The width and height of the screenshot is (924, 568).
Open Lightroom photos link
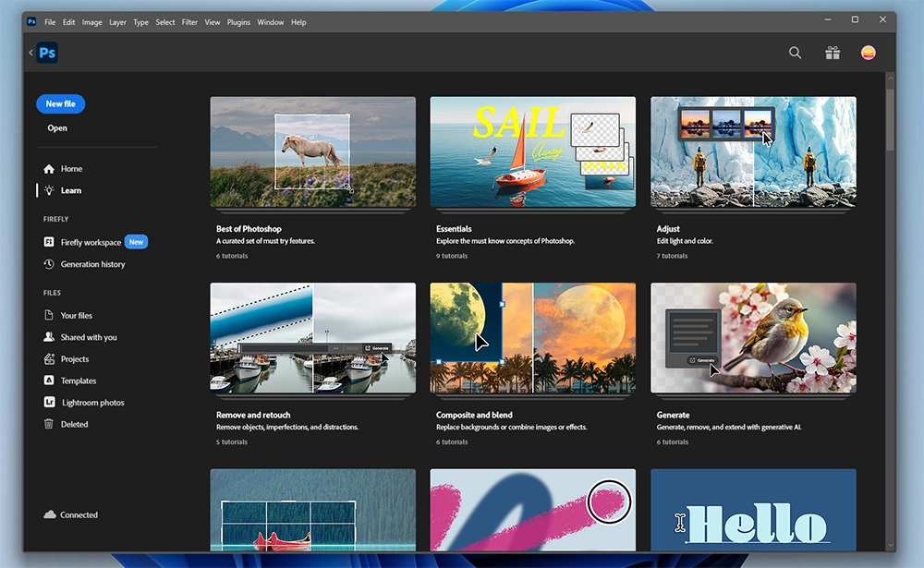coord(93,403)
